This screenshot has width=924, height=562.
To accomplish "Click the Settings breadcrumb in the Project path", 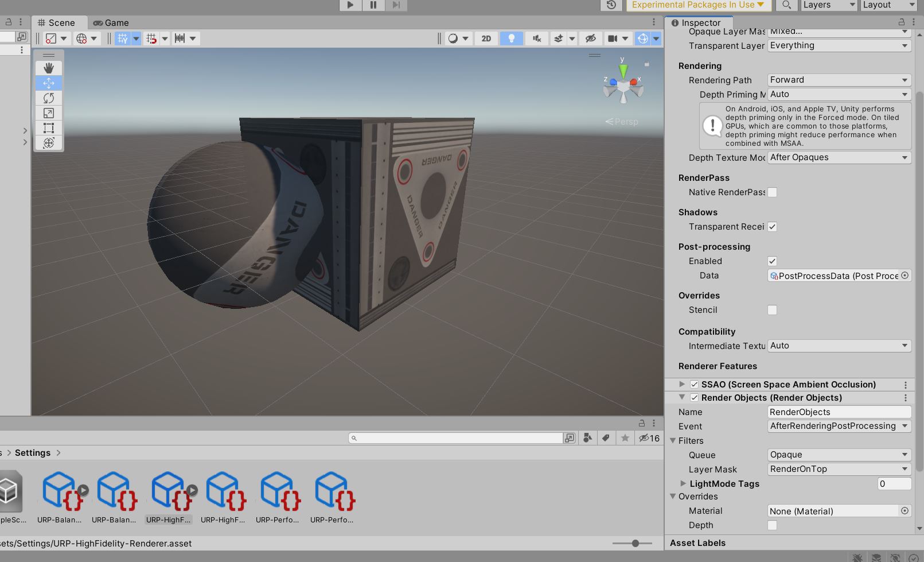I will click(x=33, y=452).
